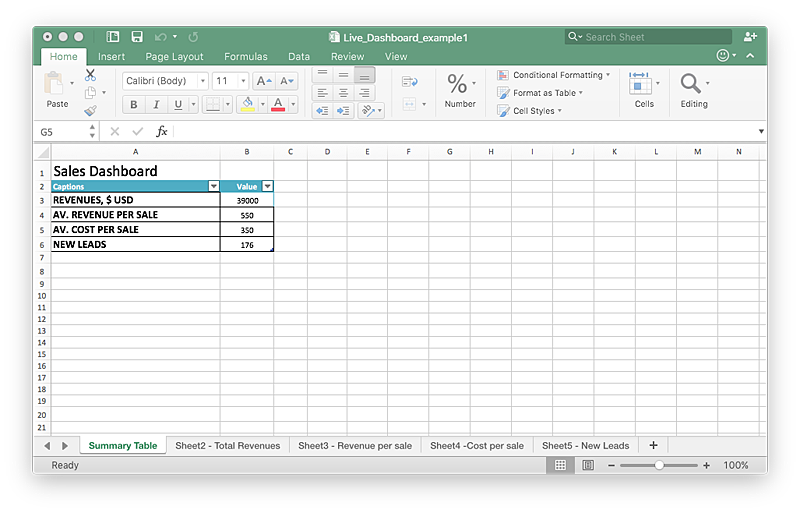Expand the Captions column filter dropdown
800x513 pixels.
click(213, 186)
